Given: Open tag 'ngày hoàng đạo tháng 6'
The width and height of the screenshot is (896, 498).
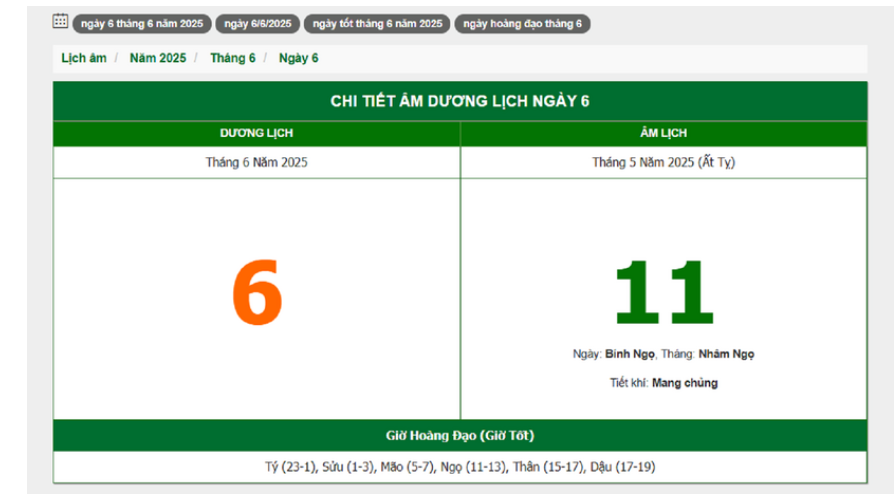Looking at the screenshot, I should 522,24.
